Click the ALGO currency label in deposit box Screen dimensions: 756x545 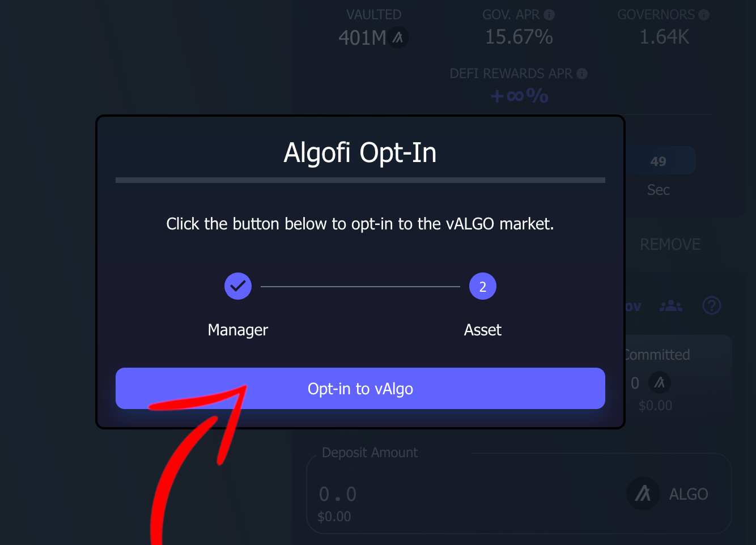click(689, 494)
